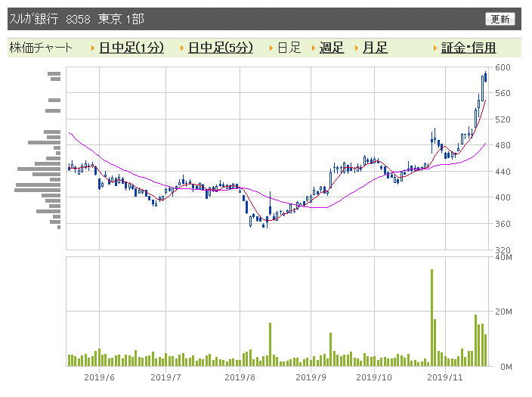Click the 2019/6 date axis label
The width and height of the screenshot is (532, 397).
pyautogui.click(x=99, y=377)
